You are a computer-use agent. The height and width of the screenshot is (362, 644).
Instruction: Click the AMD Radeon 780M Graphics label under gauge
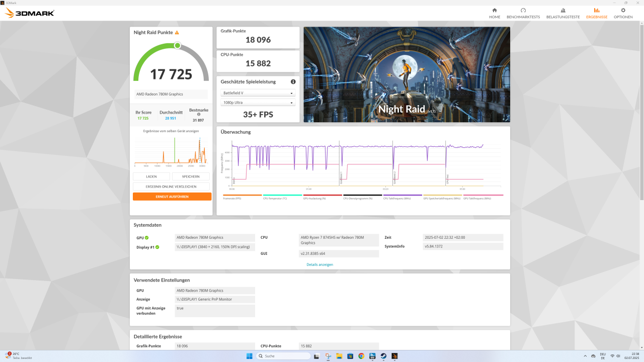pos(171,94)
